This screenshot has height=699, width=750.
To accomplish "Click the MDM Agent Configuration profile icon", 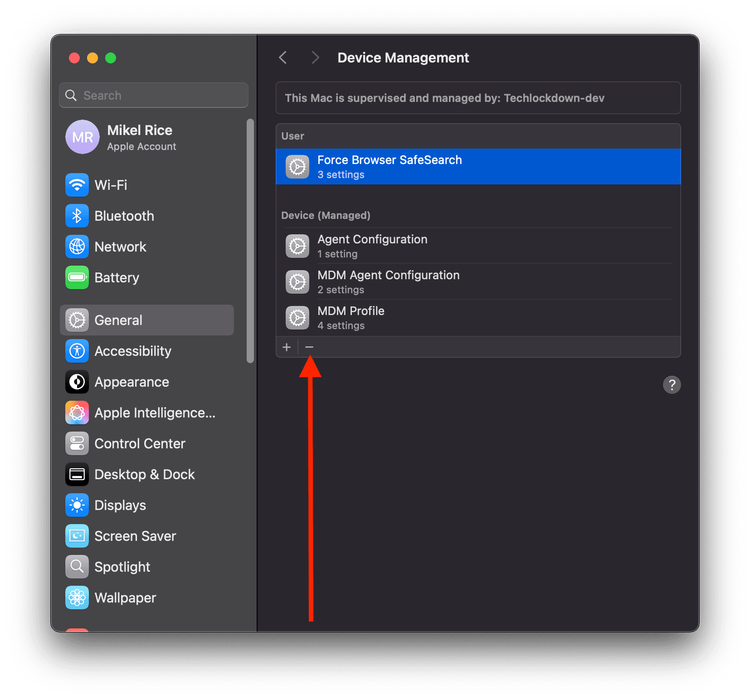I will 298,282.
